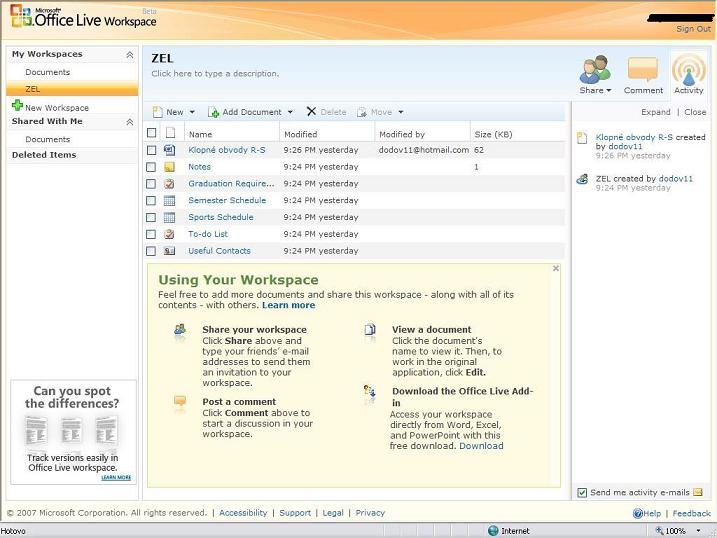Open the Activity feed icon
This screenshot has width=717, height=538.
point(688,70)
